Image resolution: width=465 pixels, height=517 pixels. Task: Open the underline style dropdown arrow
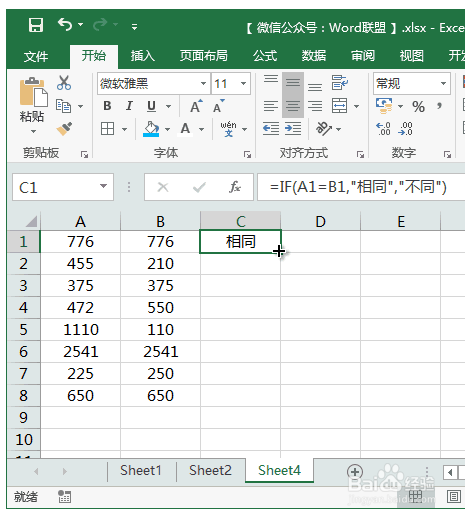point(169,107)
